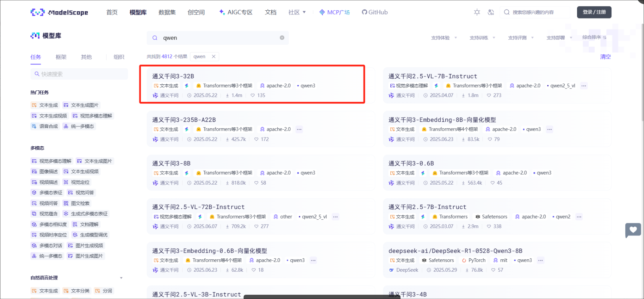Open the 文档 navigation item
This screenshot has height=299, width=644.
click(271, 12)
